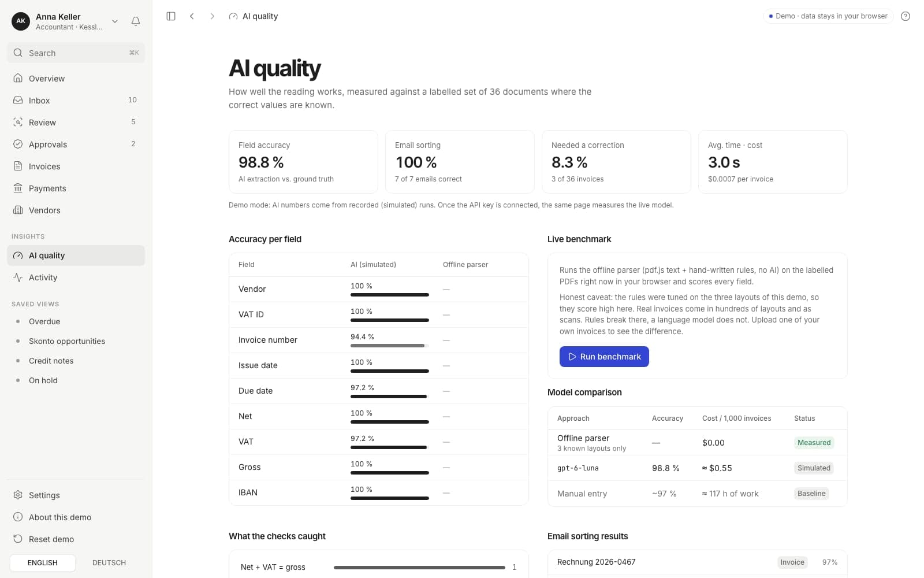The width and height of the screenshot is (924, 578).
Task: Open the Rechnung 2026-0467 result row
Action: point(698,562)
